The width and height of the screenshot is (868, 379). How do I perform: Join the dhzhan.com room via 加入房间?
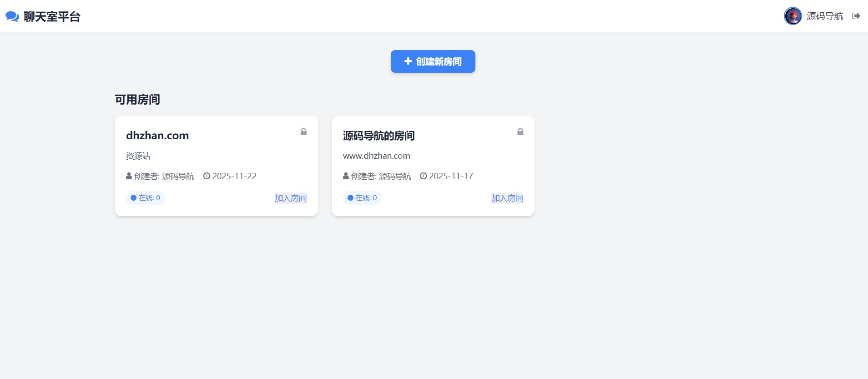[x=290, y=198]
